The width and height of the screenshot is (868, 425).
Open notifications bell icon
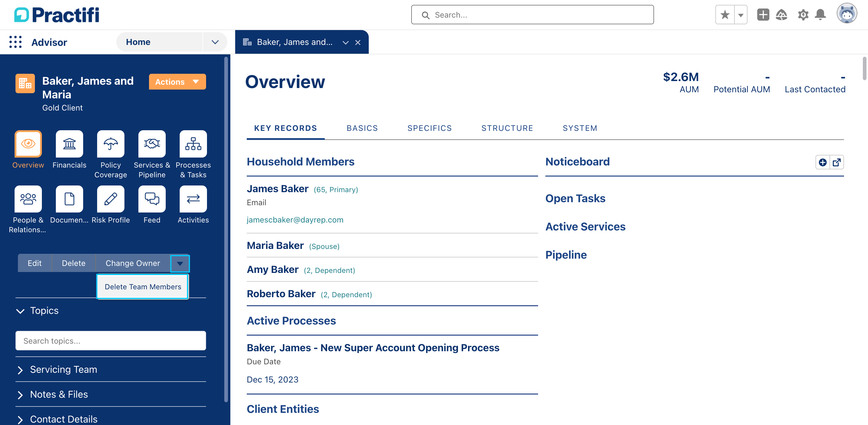820,15
